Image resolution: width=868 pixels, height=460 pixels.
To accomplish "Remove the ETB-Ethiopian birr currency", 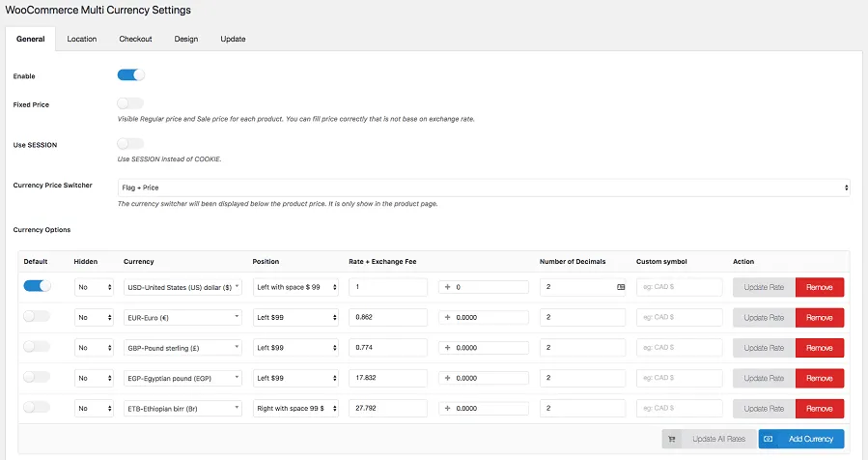I will (820, 409).
